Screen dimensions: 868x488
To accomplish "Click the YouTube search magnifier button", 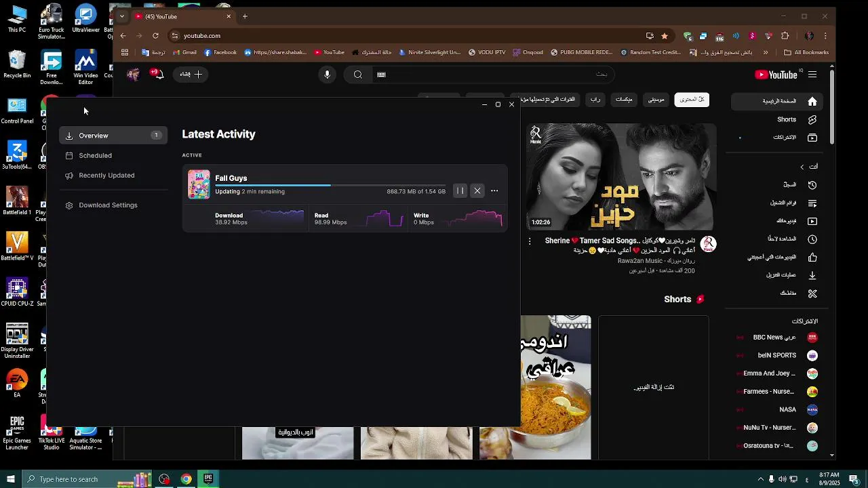I will coord(358,75).
